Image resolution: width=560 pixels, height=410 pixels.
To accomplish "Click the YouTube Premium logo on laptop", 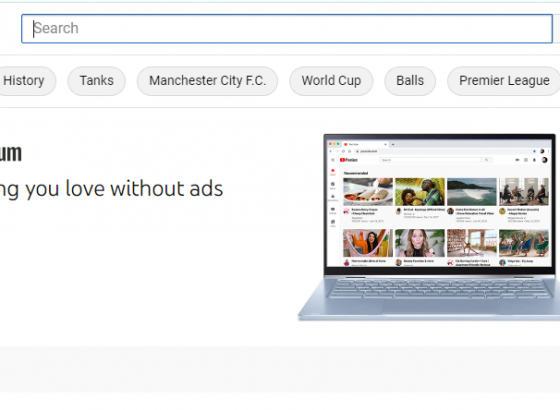I will [x=349, y=160].
